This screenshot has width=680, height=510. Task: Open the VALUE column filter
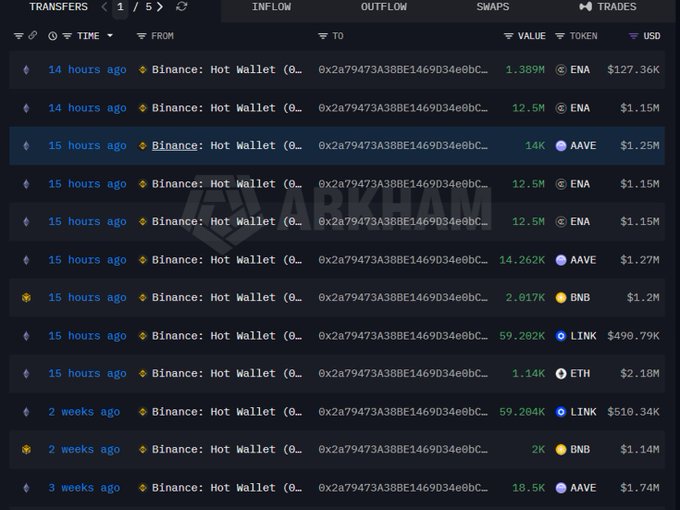point(508,36)
